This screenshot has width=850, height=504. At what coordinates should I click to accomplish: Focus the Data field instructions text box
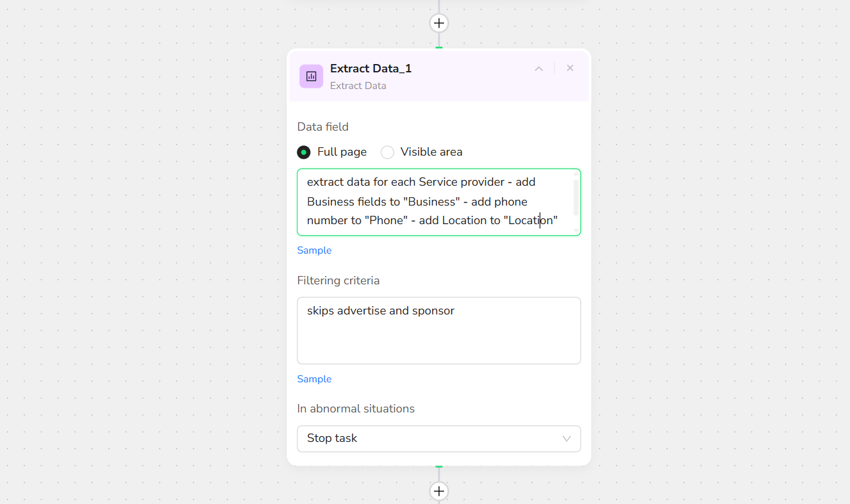pos(436,202)
